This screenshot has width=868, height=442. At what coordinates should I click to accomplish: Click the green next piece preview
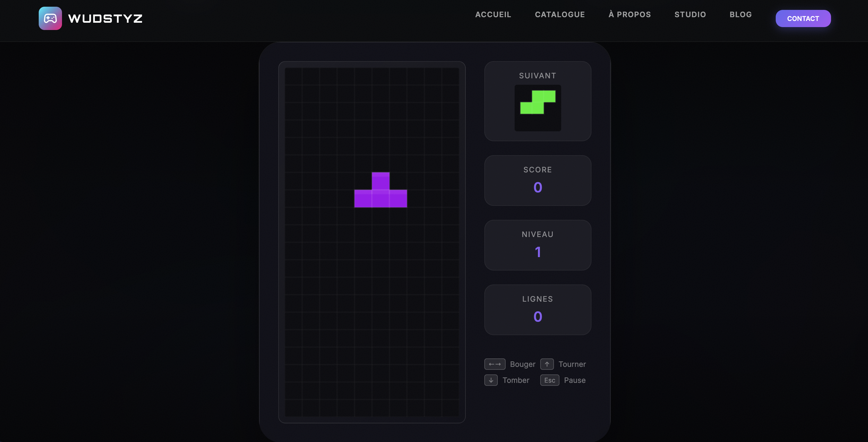click(x=538, y=102)
